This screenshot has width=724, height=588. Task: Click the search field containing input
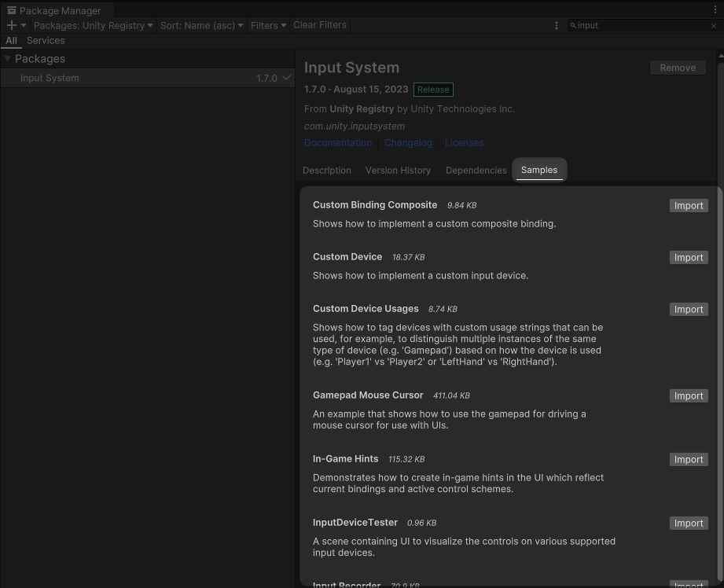coord(643,25)
